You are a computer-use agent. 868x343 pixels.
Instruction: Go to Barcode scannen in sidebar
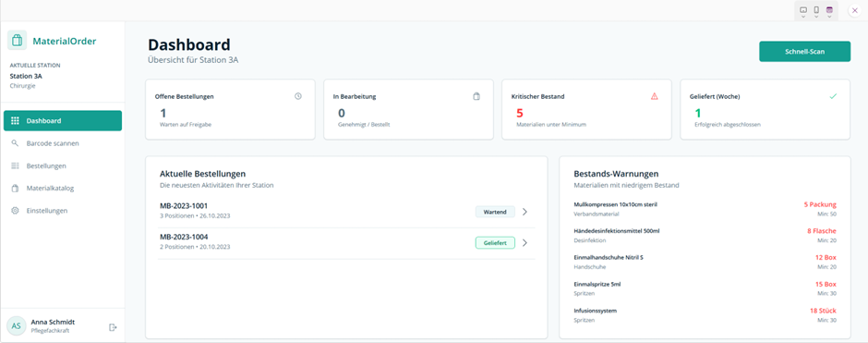point(63,143)
